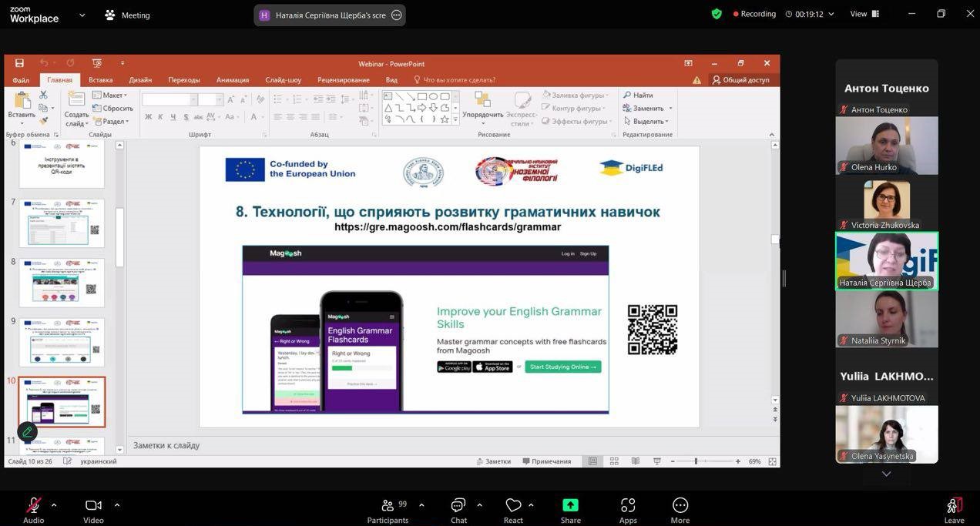Screen dimensions: 980x526
Task: Open the Participants panel
Action: click(388, 511)
